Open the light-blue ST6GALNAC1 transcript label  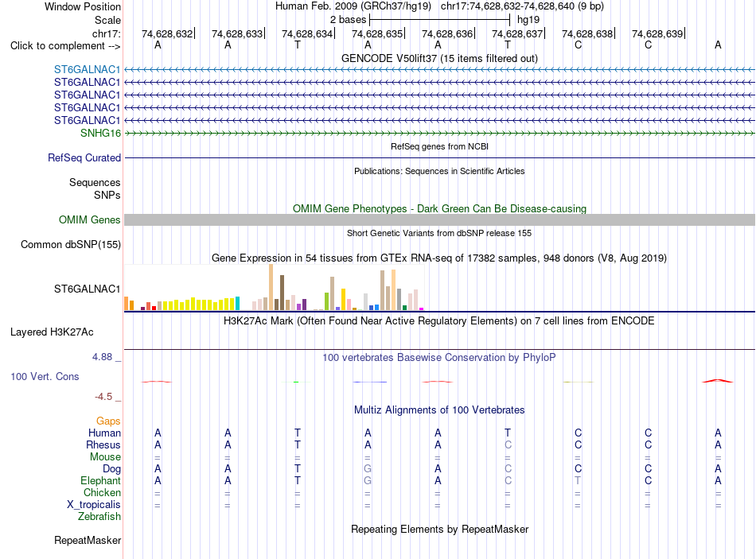tap(87, 69)
